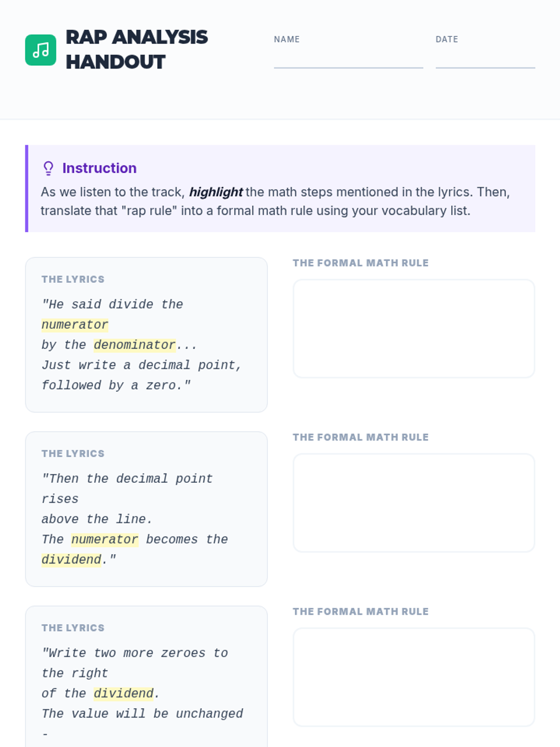
Task: Click highlighted dividend in the third lyrics
Action: click(124, 693)
